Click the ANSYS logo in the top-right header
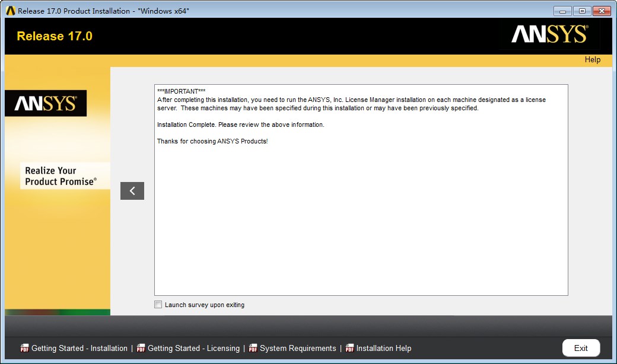Image resolution: width=617 pixels, height=364 pixels. click(x=549, y=35)
